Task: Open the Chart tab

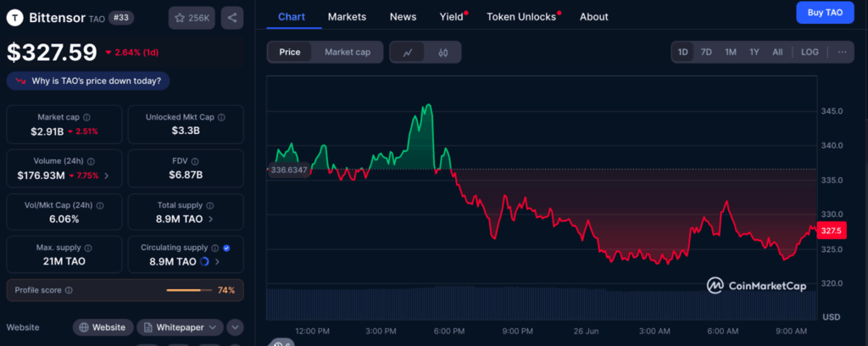Action: click(292, 17)
